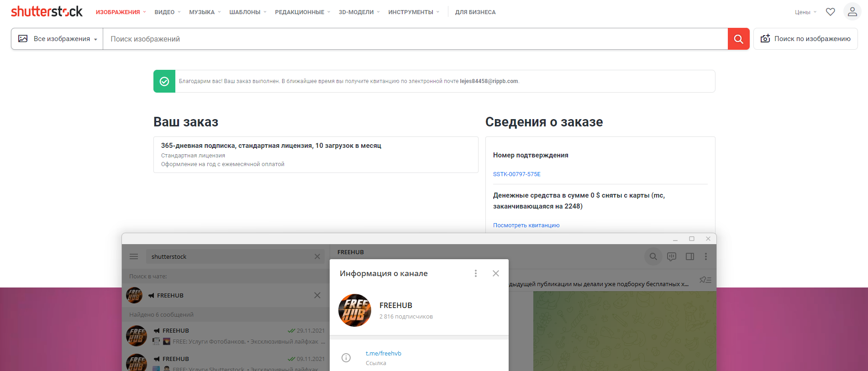
Task: Click 2 816 подписчиков subscriber count
Action: click(x=406, y=317)
